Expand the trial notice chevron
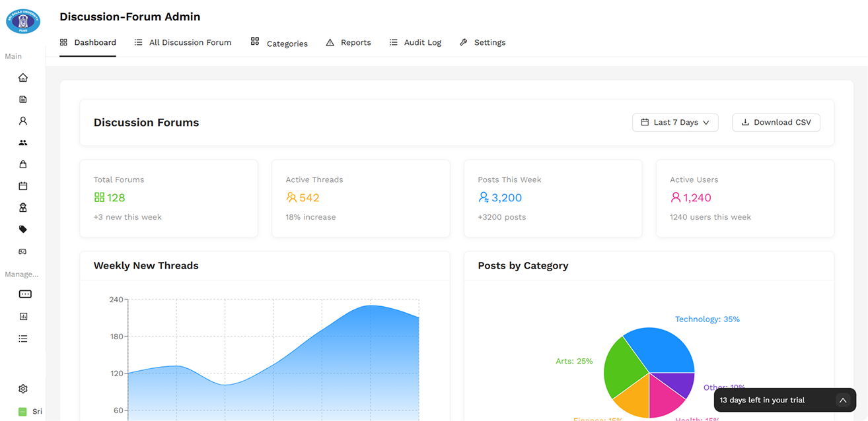 click(x=842, y=401)
